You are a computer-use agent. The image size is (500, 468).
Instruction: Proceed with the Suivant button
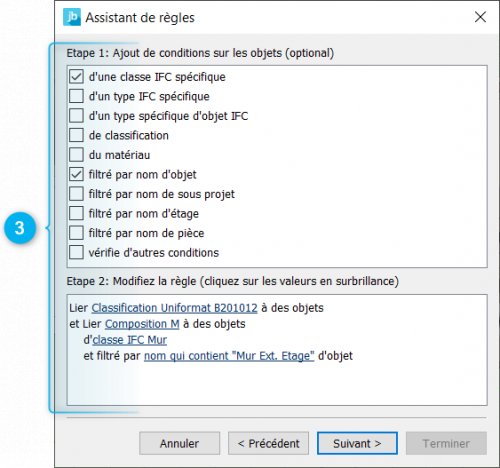357,443
